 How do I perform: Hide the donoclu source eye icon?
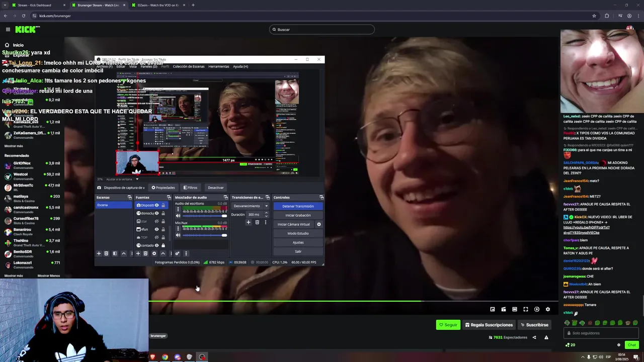click(x=156, y=213)
